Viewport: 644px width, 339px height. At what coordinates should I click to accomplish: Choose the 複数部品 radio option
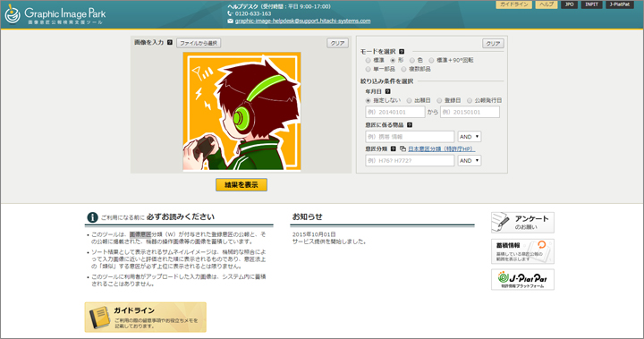pyautogui.click(x=403, y=69)
